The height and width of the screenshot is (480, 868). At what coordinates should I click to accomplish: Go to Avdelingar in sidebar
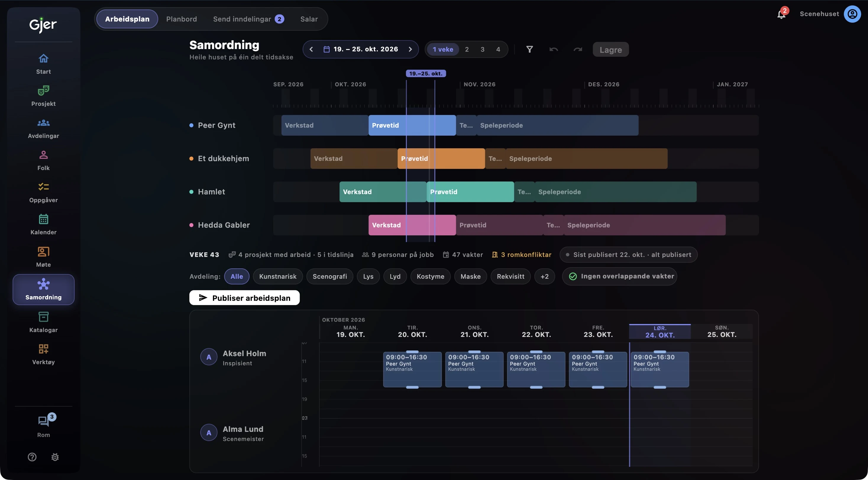43,128
